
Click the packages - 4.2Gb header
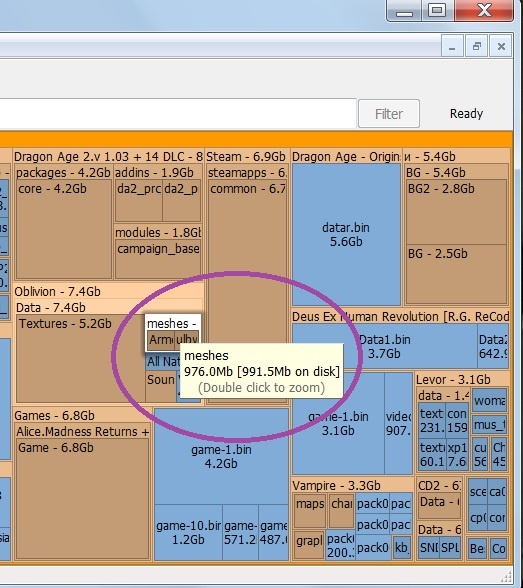coord(63,172)
